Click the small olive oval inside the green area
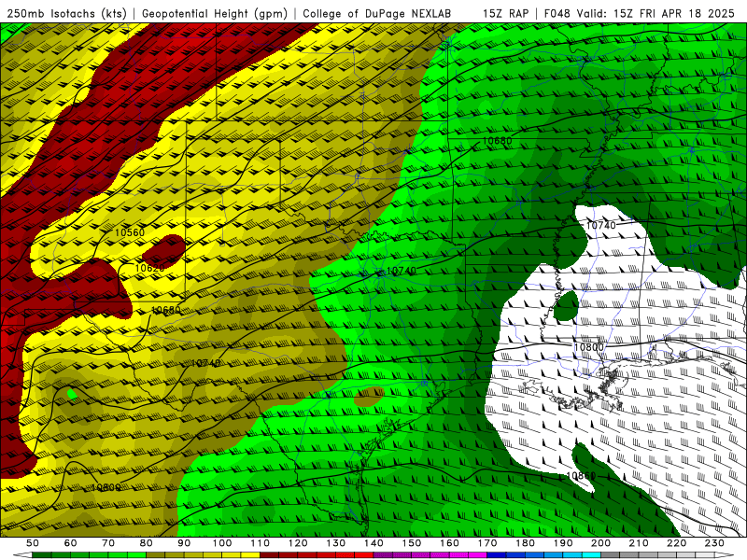 (x=369, y=396)
